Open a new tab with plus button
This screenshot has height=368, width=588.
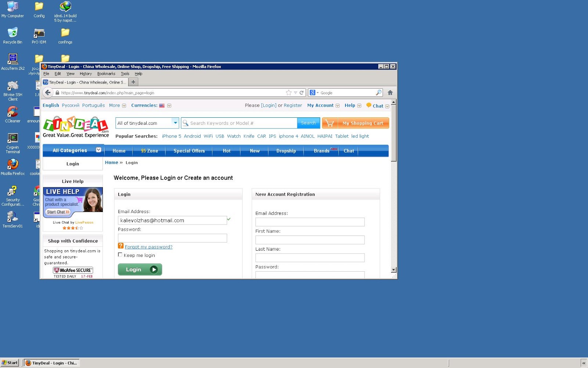click(x=133, y=82)
